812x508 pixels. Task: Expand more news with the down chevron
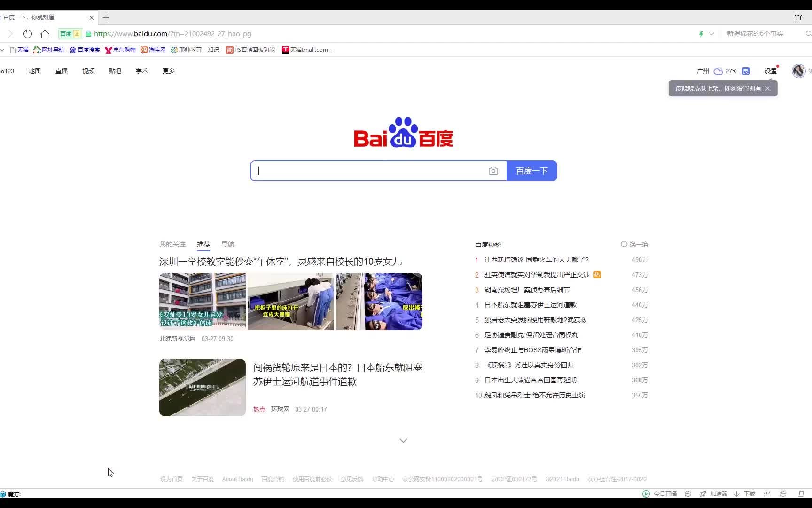tap(403, 441)
